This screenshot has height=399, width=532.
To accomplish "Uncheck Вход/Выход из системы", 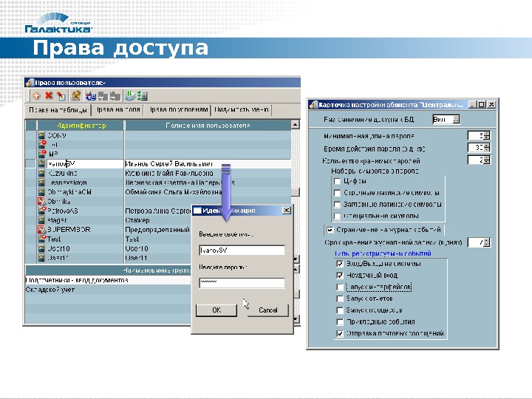I will coord(340,264).
